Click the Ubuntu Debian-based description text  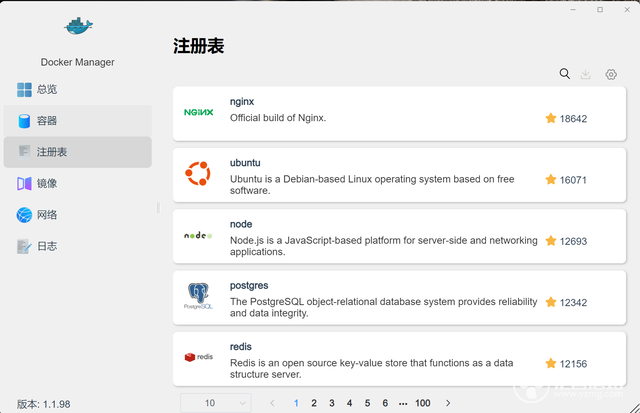point(372,185)
